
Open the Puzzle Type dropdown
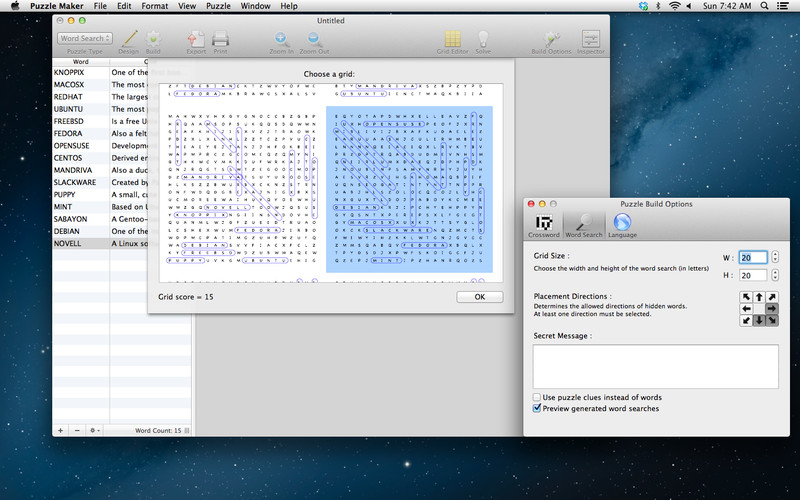click(x=85, y=38)
